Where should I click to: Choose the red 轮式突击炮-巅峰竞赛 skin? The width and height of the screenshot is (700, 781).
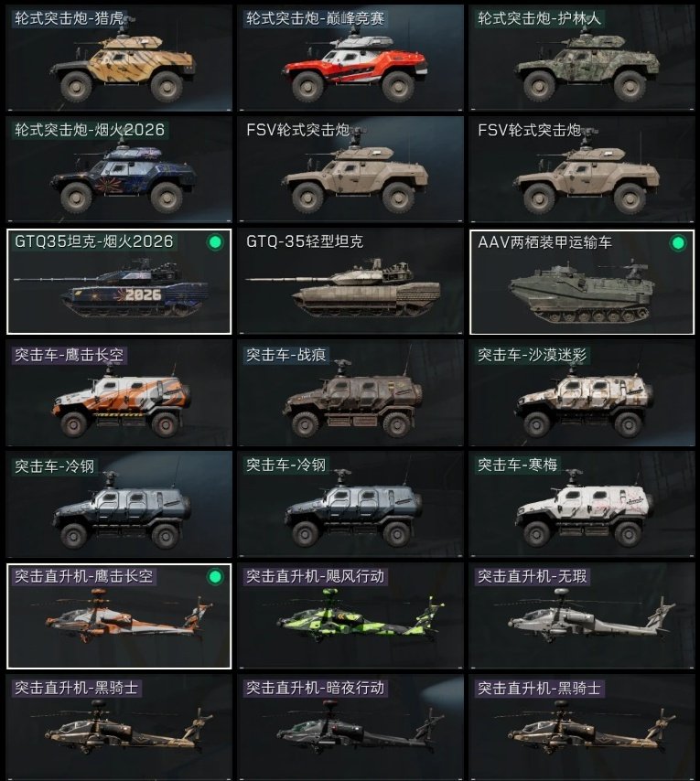350,58
